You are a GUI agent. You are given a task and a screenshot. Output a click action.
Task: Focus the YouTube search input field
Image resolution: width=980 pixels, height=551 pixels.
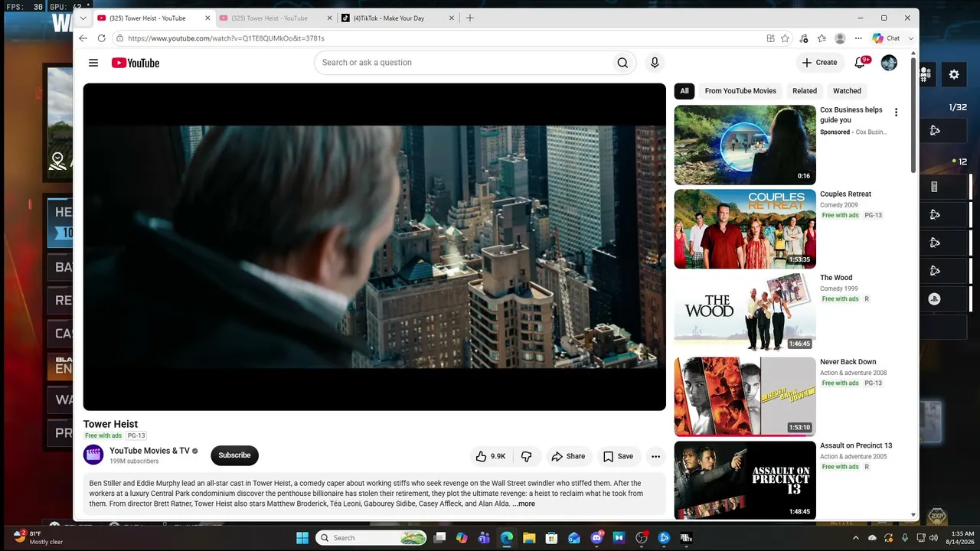pyautogui.click(x=462, y=63)
